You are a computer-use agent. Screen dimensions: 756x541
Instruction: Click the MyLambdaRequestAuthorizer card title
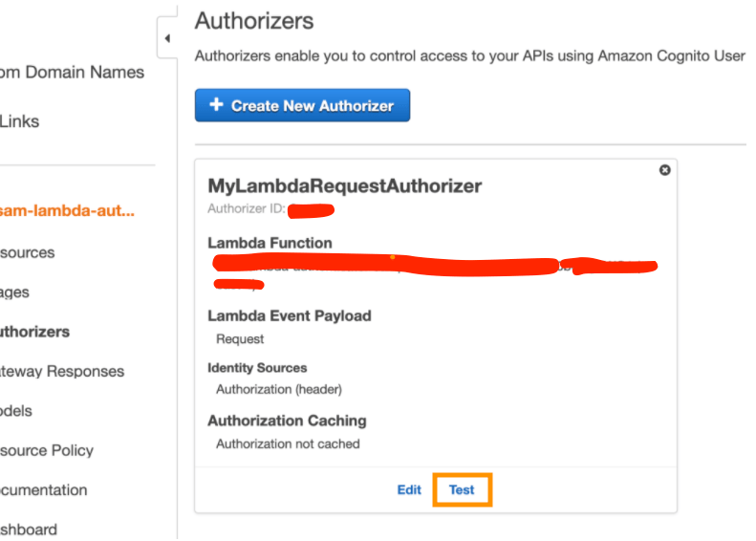coord(344,186)
